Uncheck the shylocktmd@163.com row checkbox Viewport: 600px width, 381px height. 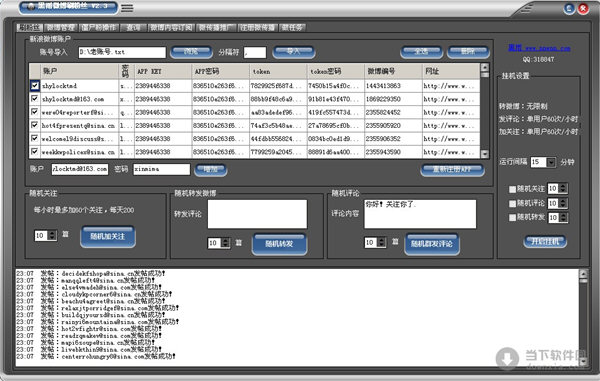34,99
